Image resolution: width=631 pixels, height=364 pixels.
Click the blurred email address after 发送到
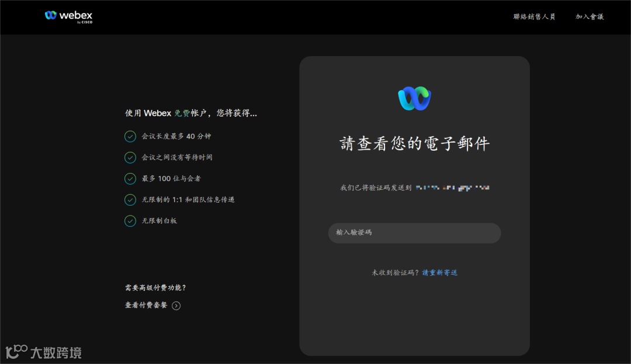coord(452,188)
